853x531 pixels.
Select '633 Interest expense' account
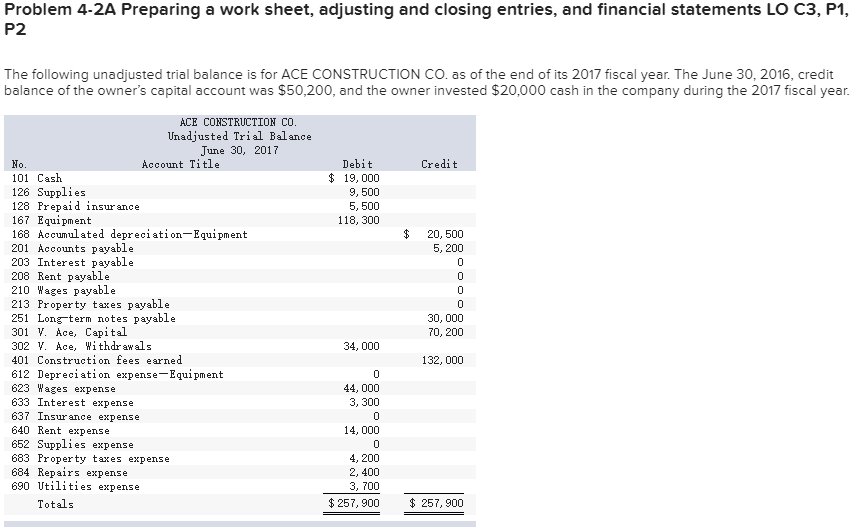pos(72,403)
